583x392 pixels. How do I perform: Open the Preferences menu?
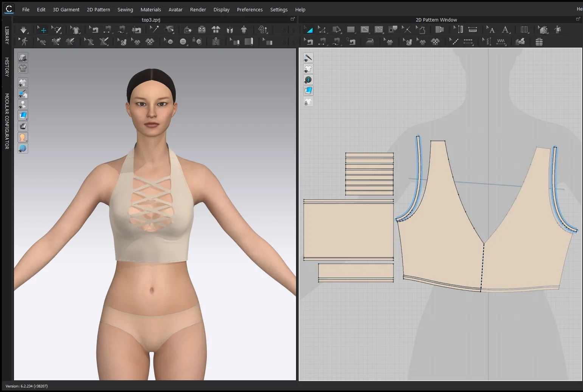click(250, 9)
